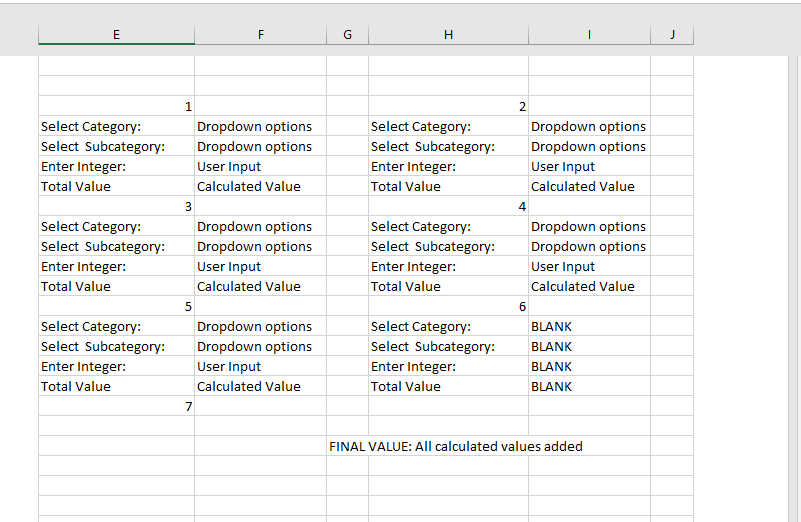Viewport: 801px width, 522px height.
Task: Select section 4 'User Input' cell
Action: click(x=590, y=266)
